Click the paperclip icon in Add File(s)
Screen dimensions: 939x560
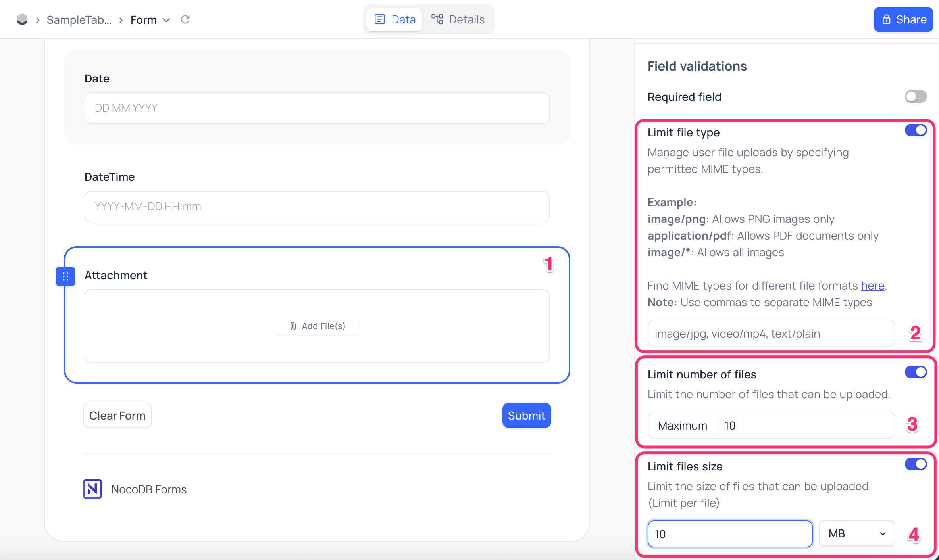click(x=293, y=326)
